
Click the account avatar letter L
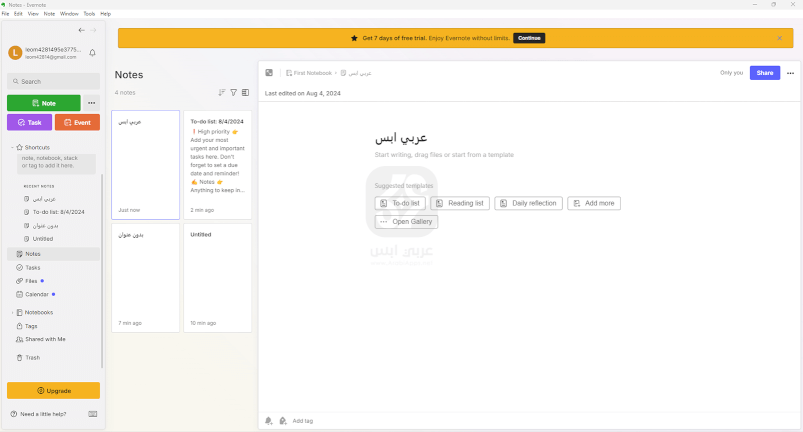pos(15,53)
